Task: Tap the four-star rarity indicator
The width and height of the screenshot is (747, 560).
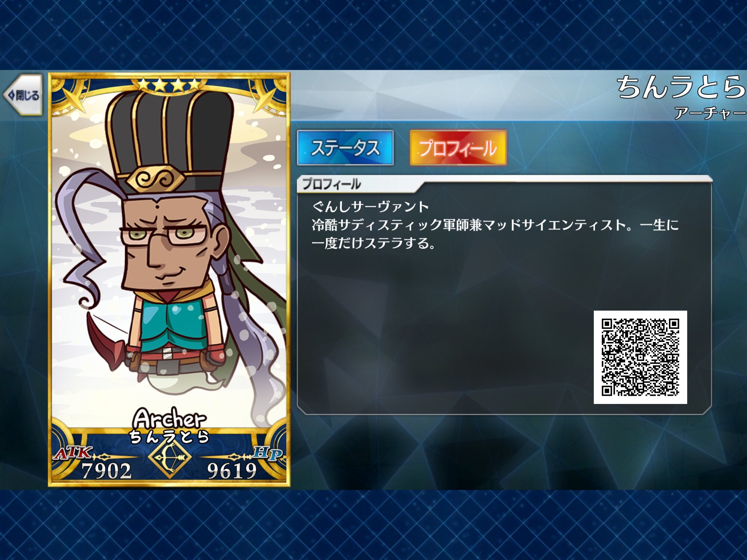Action: click(x=169, y=85)
